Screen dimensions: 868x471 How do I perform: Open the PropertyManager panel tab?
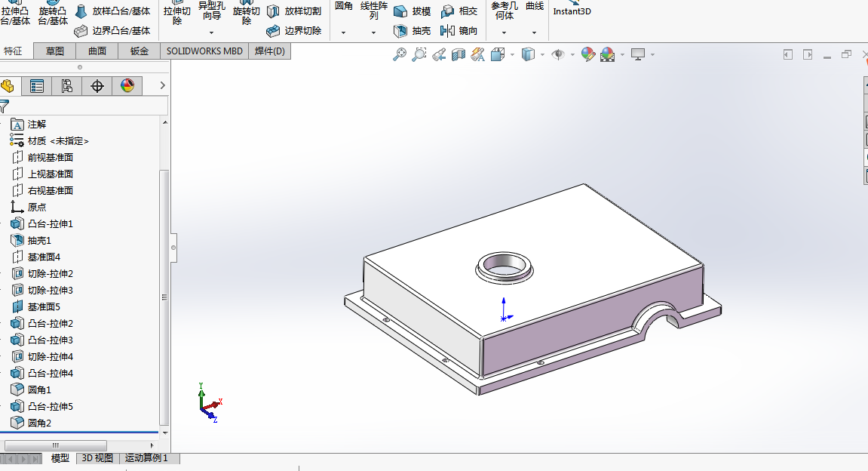(36, 86)
